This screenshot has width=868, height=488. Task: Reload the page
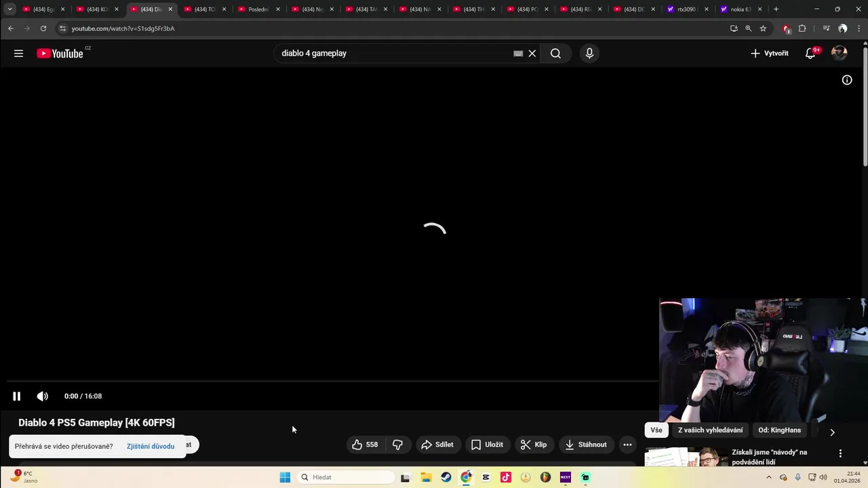point(43,28)
